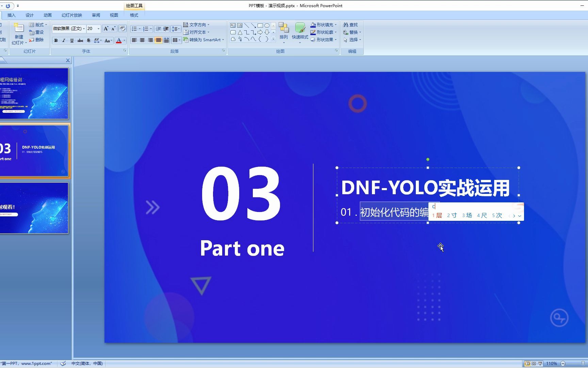The image size is (588, 368).
Task: Toggle bold formatting in the font group
Action: tap(56, 41)
